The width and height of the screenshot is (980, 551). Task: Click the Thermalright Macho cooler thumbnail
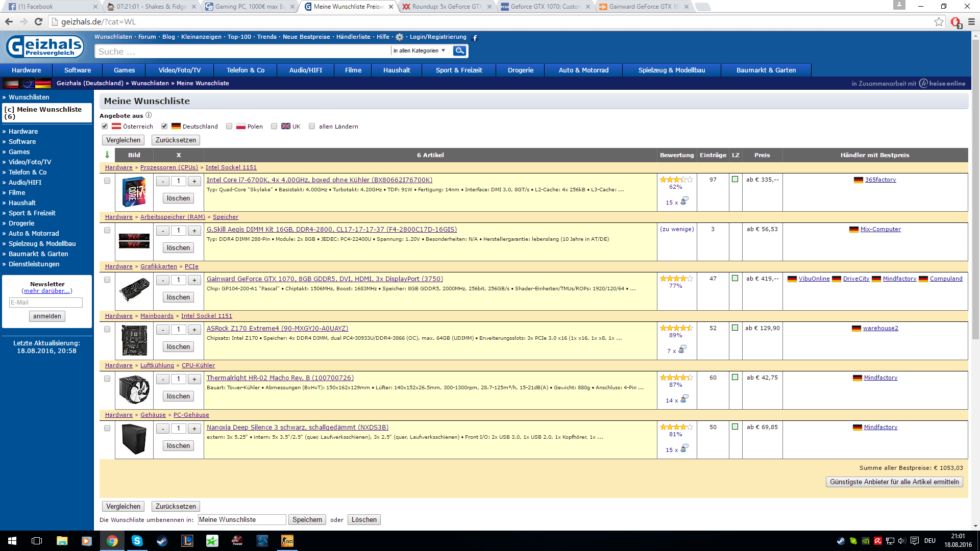(134, 389)
